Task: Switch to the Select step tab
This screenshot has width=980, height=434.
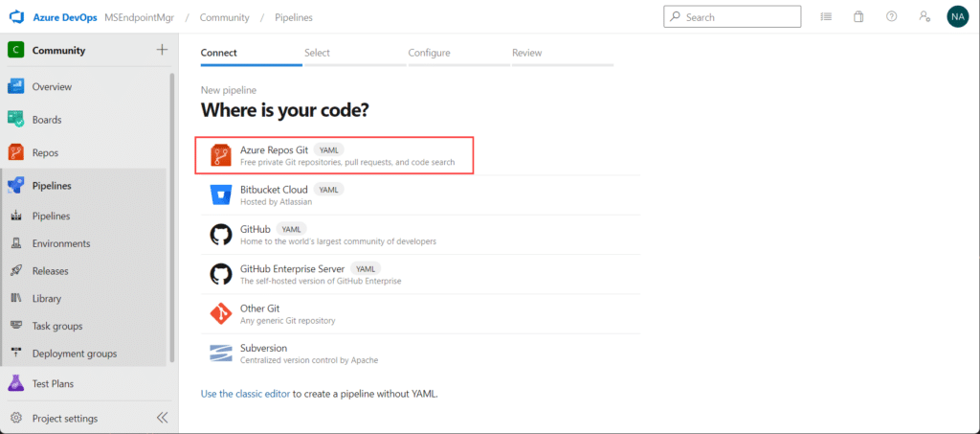Action: point(355,55)
